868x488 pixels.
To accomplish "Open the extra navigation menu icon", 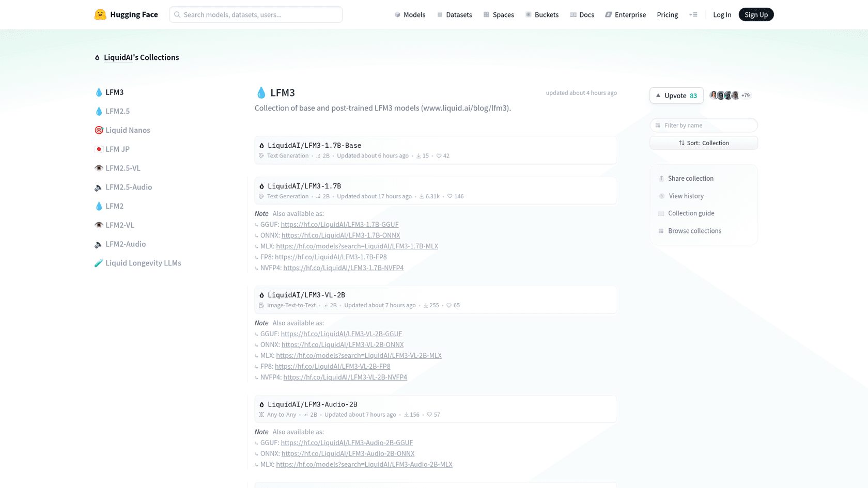I will (x=693, y=14).
